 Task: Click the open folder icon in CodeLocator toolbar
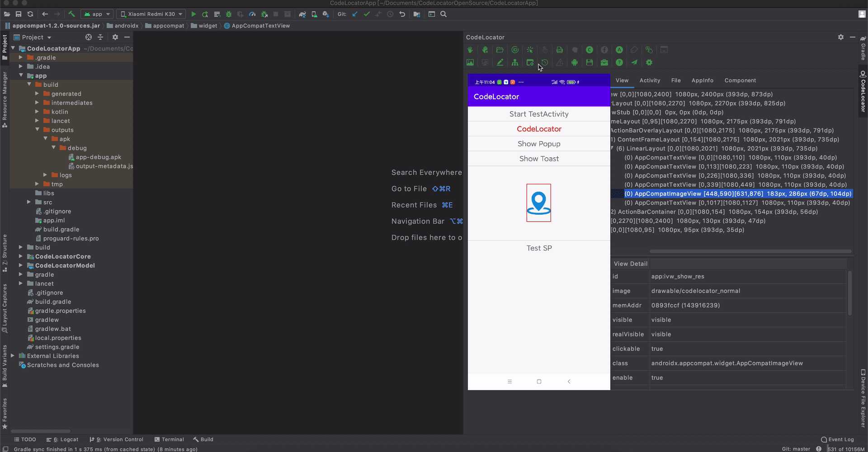(x=500, y=50)
